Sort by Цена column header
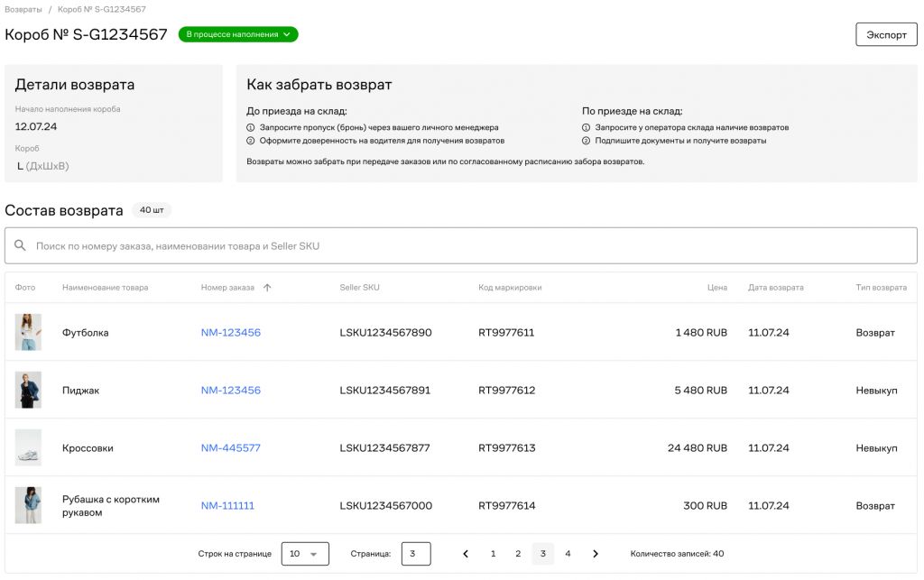This screenshot has height=580, width=924. (x=716, y=288)
